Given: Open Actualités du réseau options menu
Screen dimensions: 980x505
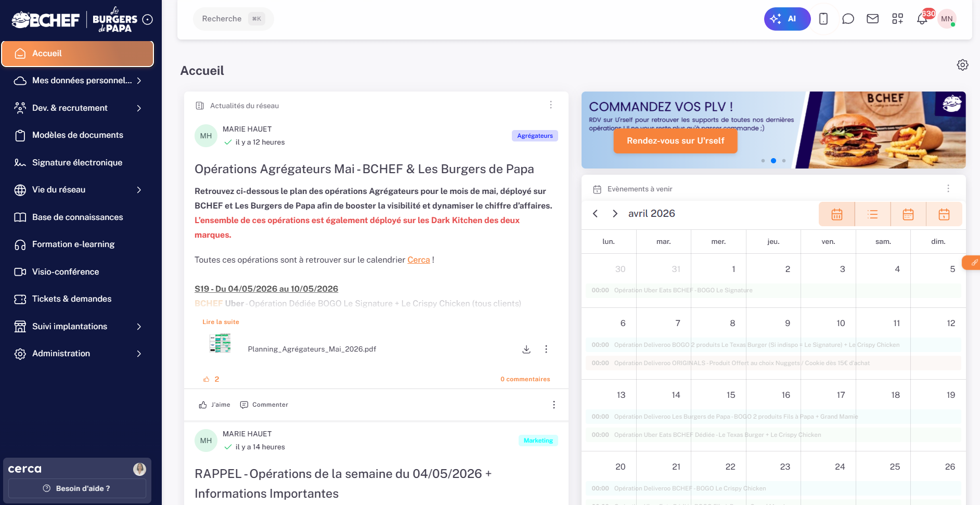Looking at the screenshot, I should pyautogui.click(x=551, y=105).
